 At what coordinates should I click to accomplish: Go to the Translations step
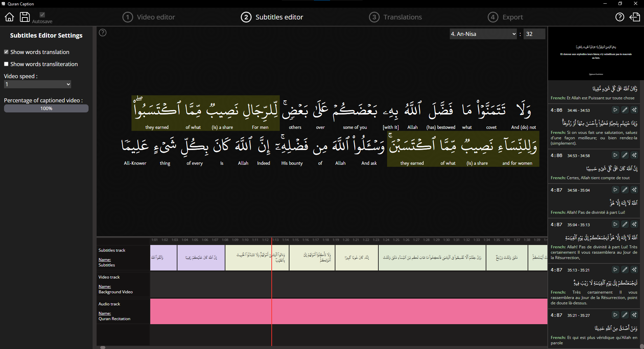coord(395,17)
